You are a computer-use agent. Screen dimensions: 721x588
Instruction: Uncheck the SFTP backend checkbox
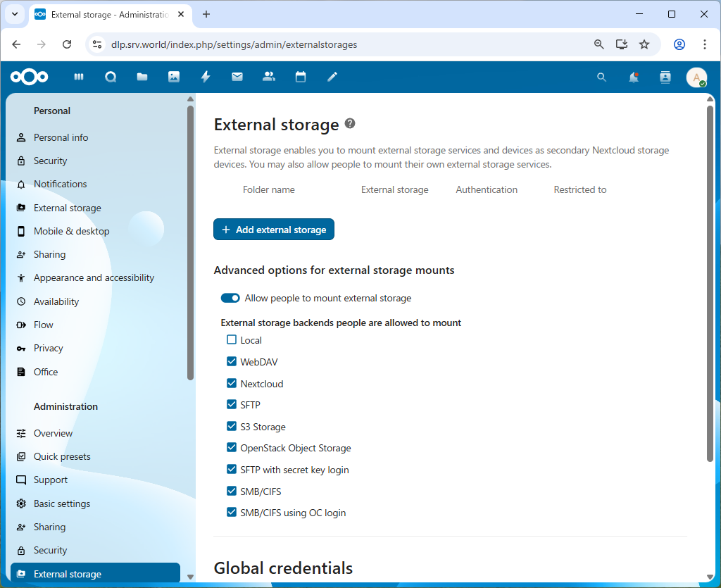[x=232, y=405]
